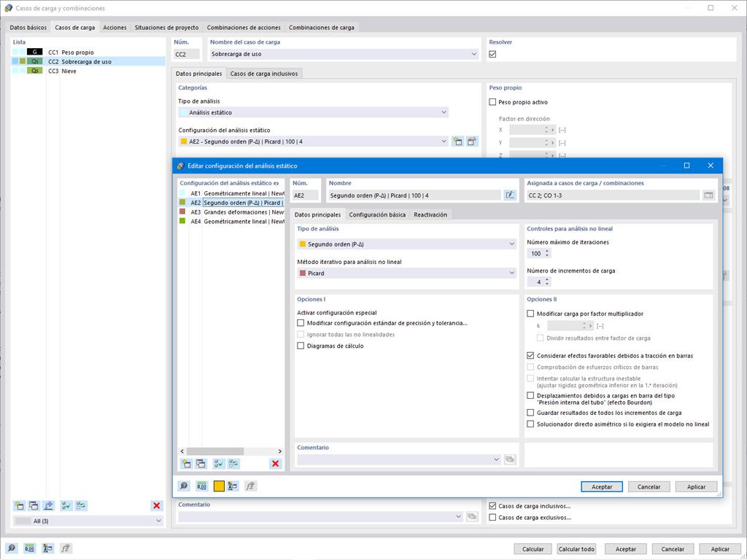Click search icon at dialog bottom toolbar
This screenshot has width=747, height=560.
pos(184,486)
